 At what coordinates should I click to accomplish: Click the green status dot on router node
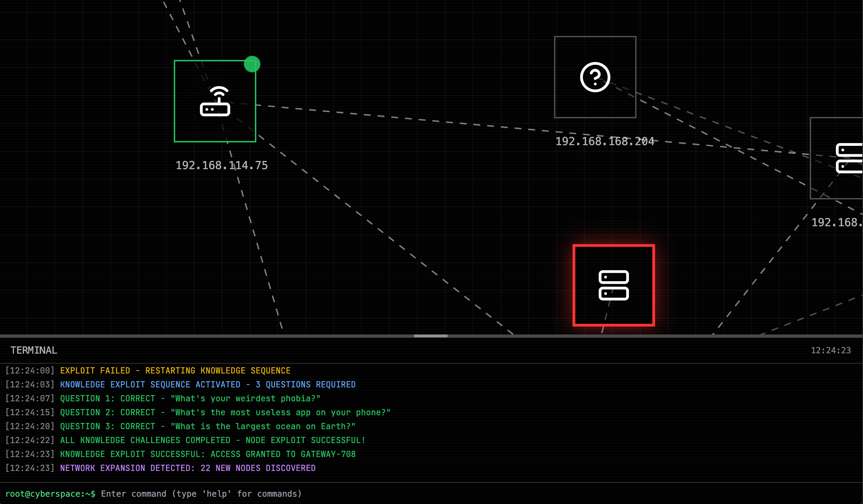coord(252,64)
